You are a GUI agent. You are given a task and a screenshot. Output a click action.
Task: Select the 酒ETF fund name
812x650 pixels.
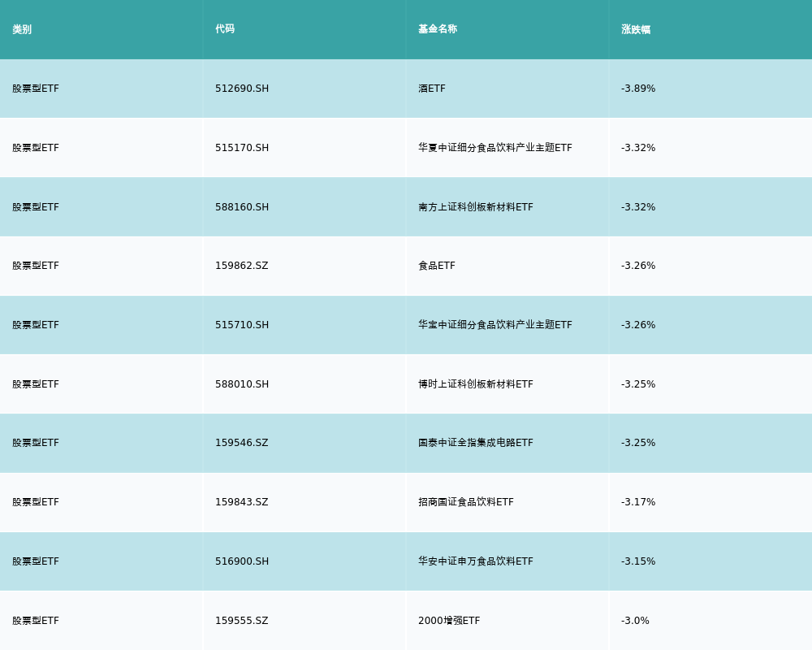click(432, 89)
